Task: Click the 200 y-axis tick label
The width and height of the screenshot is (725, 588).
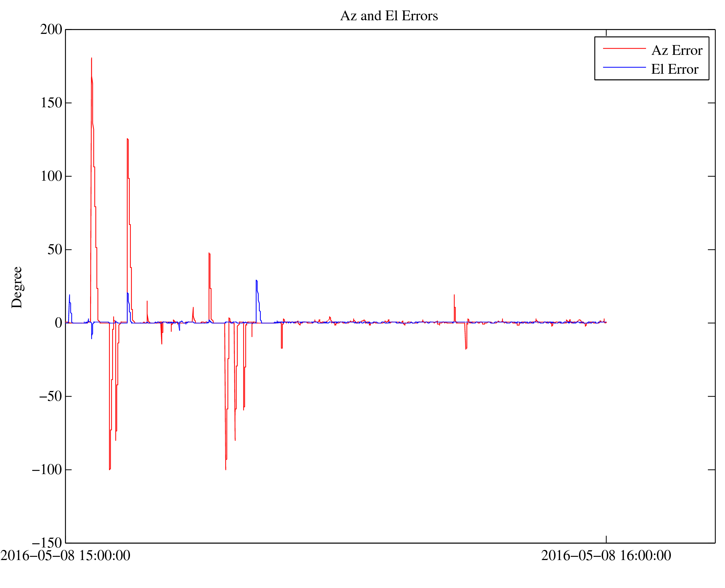Action: (x=51, y=29)
